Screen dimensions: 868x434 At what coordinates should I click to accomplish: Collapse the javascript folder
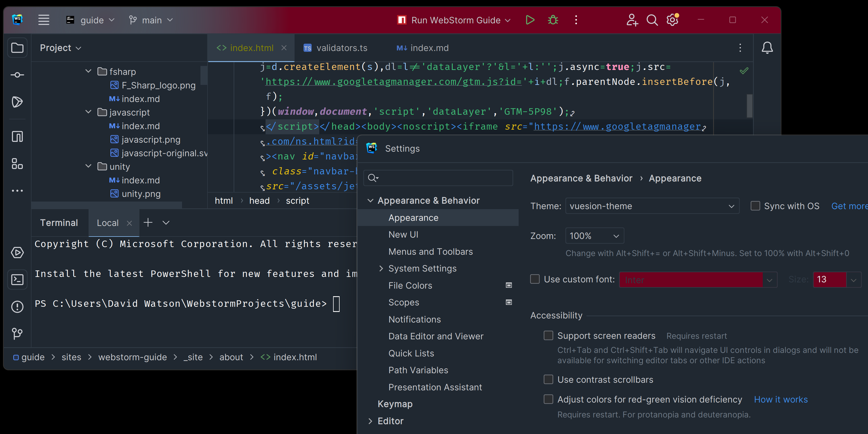(x=88, y=112)
